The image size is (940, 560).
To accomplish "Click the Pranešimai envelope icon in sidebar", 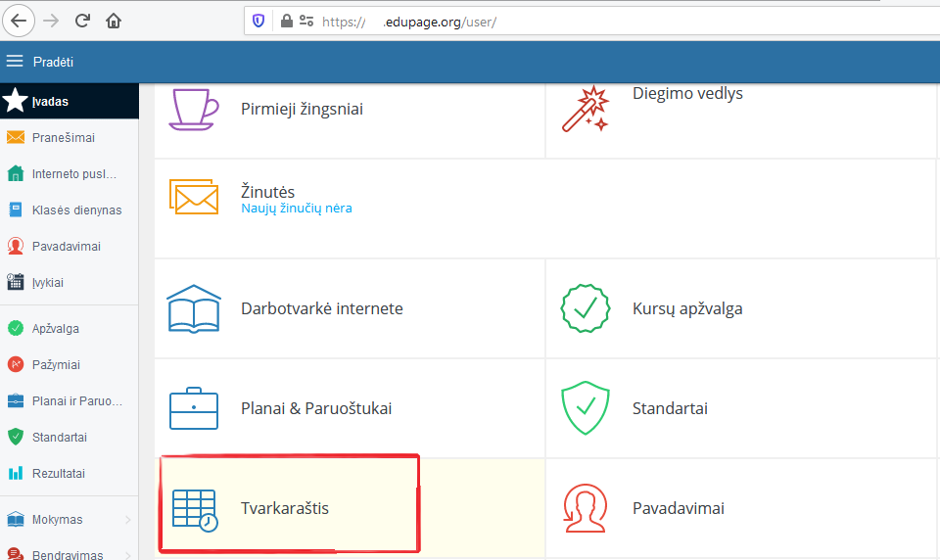I will pyautogui.click(x=16, y=137).
